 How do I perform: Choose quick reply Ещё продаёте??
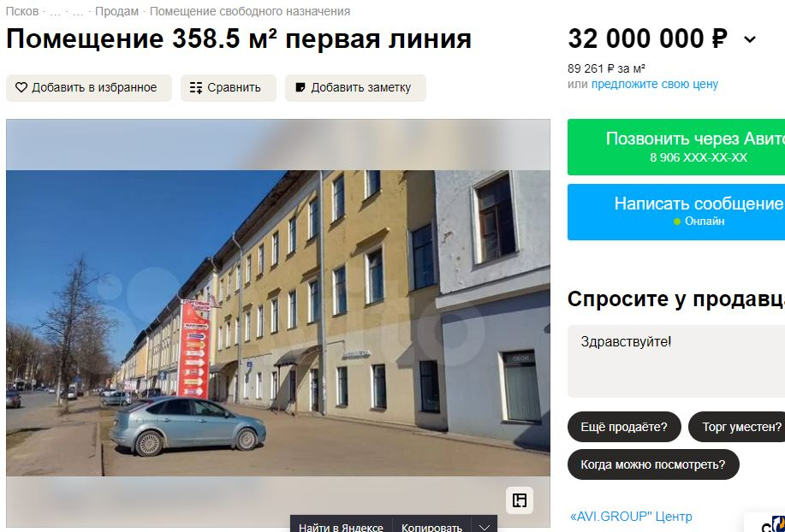[x=624, y=427]
